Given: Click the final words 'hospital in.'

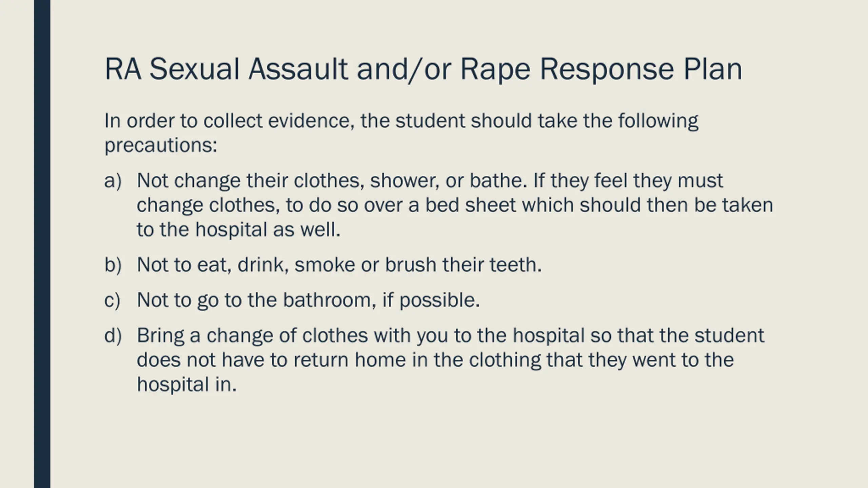Looking at the screenshot, I should point(186,385).
